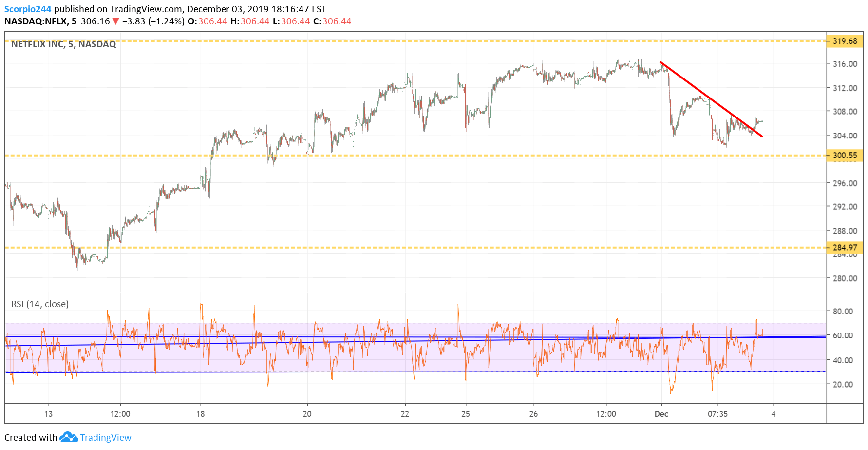Click the RSI 40.00 axis value

coord(843,360)
